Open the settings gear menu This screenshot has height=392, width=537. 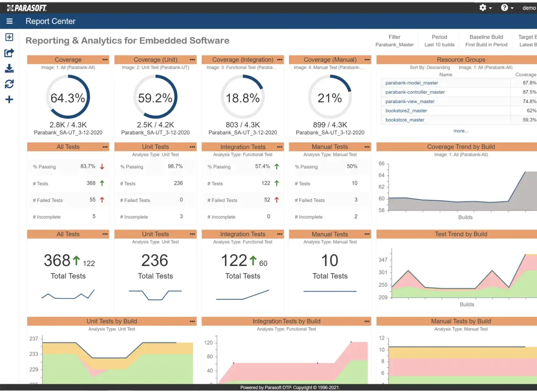[486, 8]
